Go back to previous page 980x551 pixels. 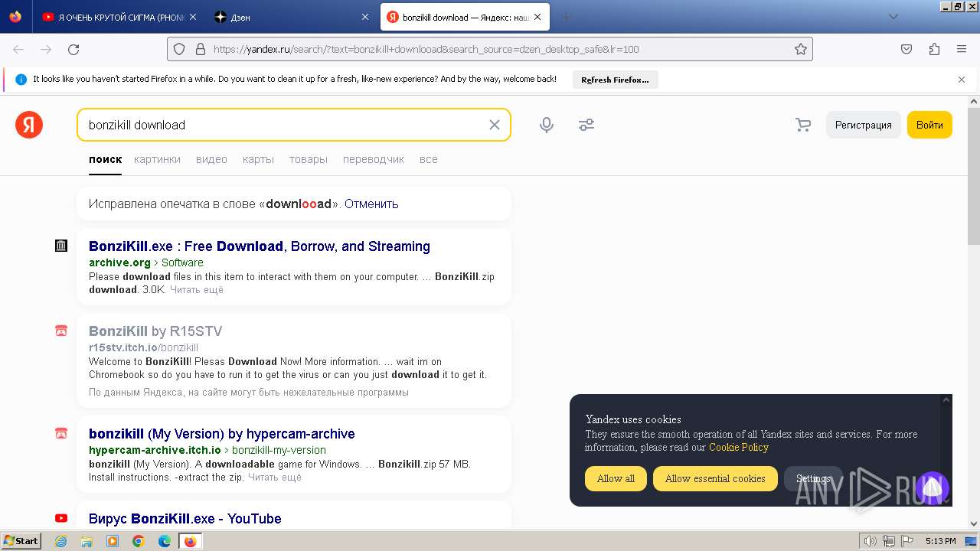18,49
